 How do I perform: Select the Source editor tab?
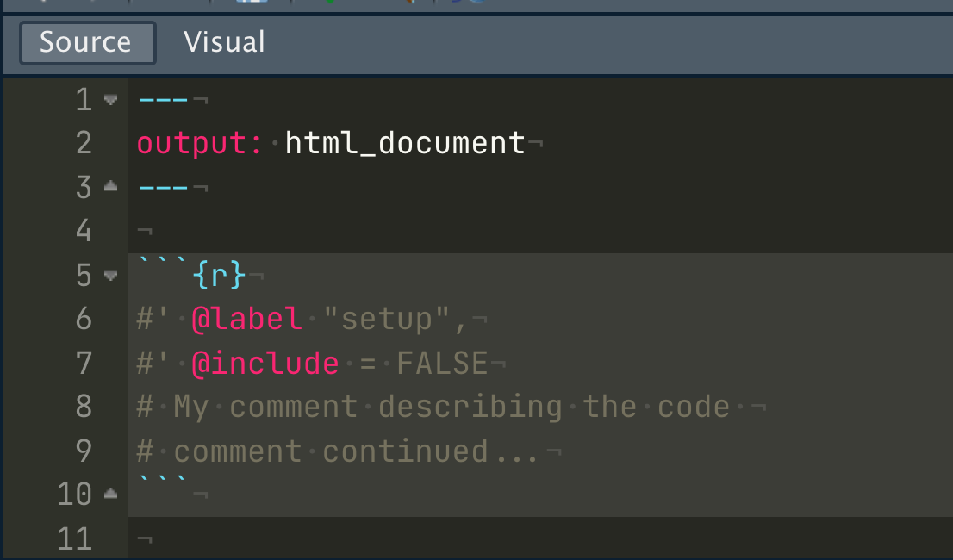(x=86, y=41)
